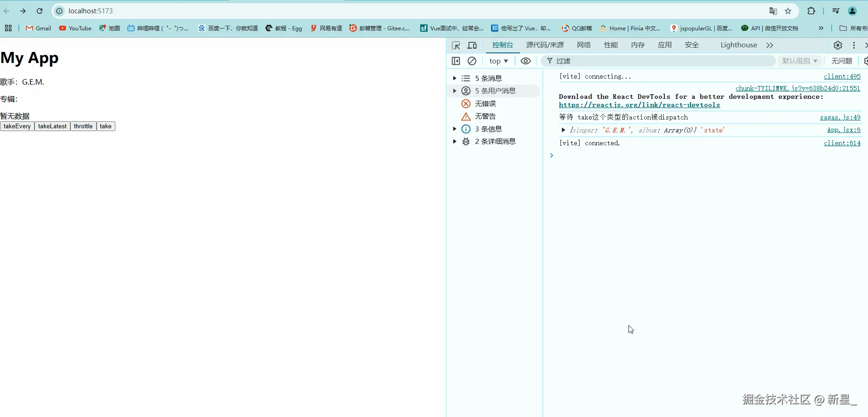
Task: Switch to the 安全 tab
Action: tap(692, 45)
